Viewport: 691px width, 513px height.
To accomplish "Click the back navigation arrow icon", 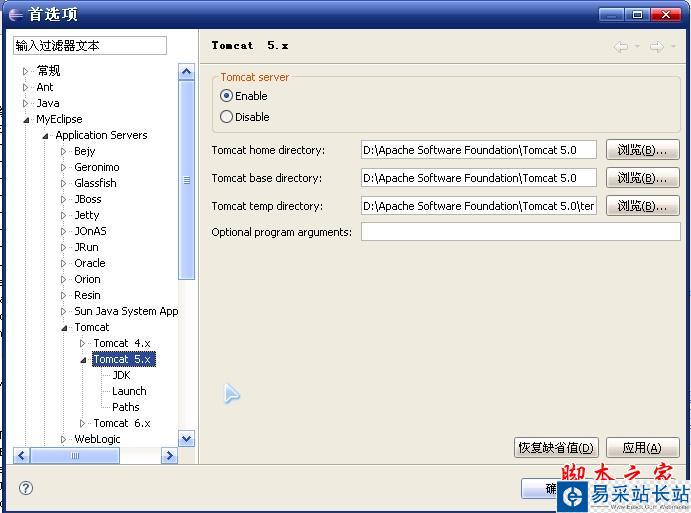I will 621,46.
